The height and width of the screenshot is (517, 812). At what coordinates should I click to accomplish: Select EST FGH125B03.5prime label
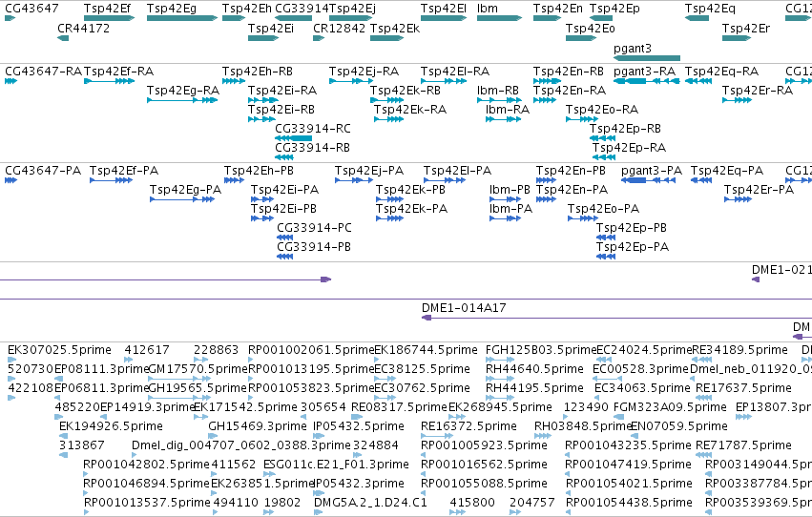[541, 350]
